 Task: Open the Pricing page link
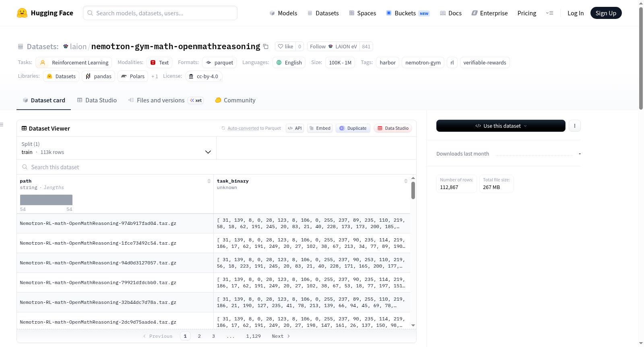click(x=527, y=13)
